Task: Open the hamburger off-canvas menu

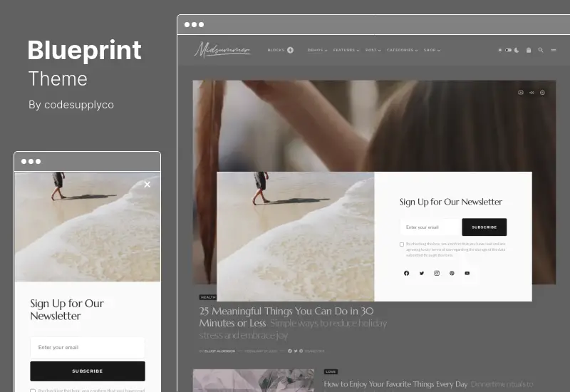Action: click(554, 50)
